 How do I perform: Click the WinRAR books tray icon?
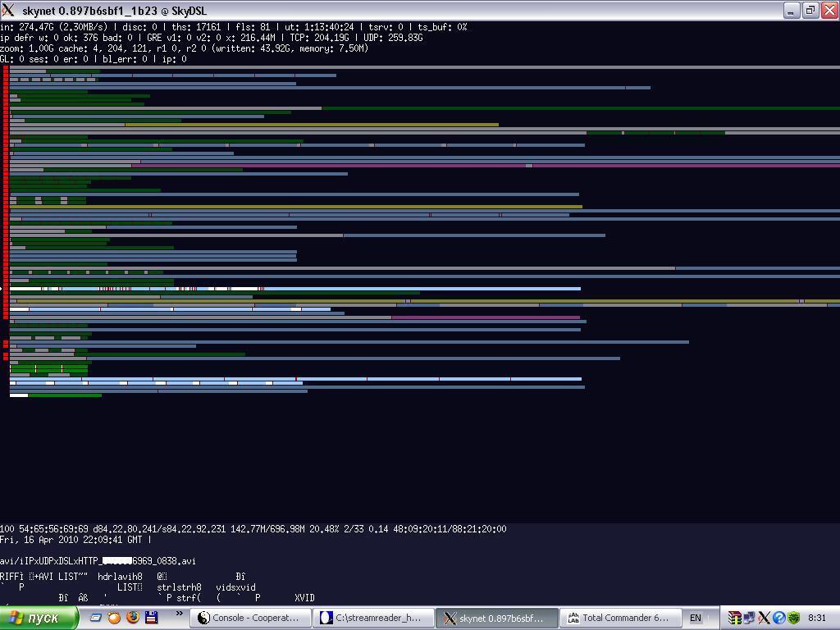(x=734, y=618)
